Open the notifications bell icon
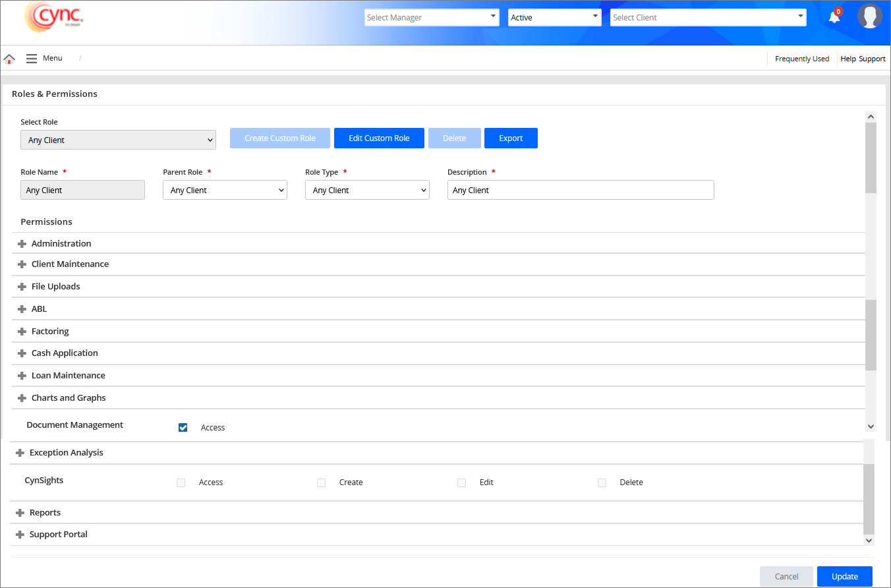Viewport: 891px width, 588px height. pos(834,17)
